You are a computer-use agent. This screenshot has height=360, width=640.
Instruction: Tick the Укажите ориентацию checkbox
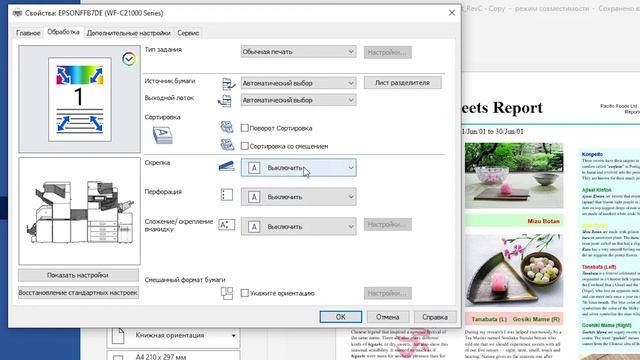pyautogui.click(x=244, y=293)
